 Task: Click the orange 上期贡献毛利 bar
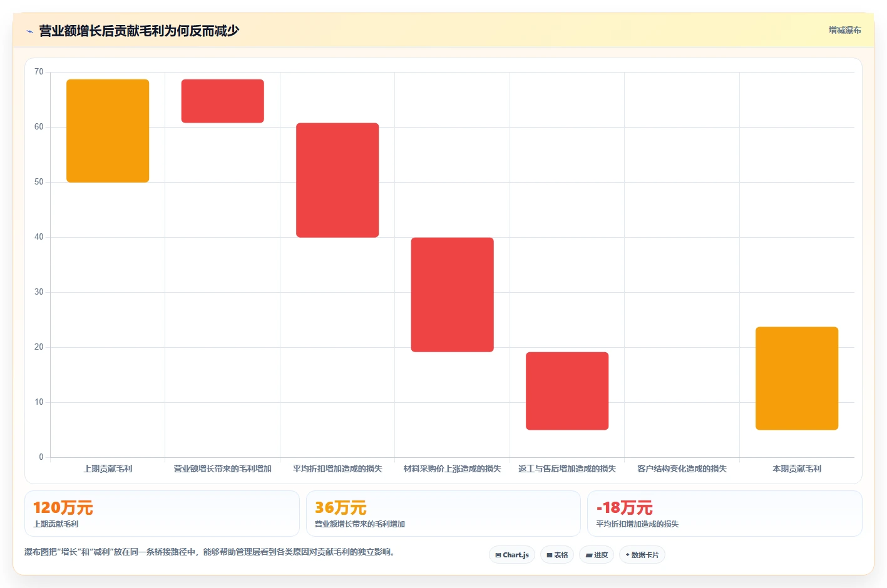pos(108,131)
